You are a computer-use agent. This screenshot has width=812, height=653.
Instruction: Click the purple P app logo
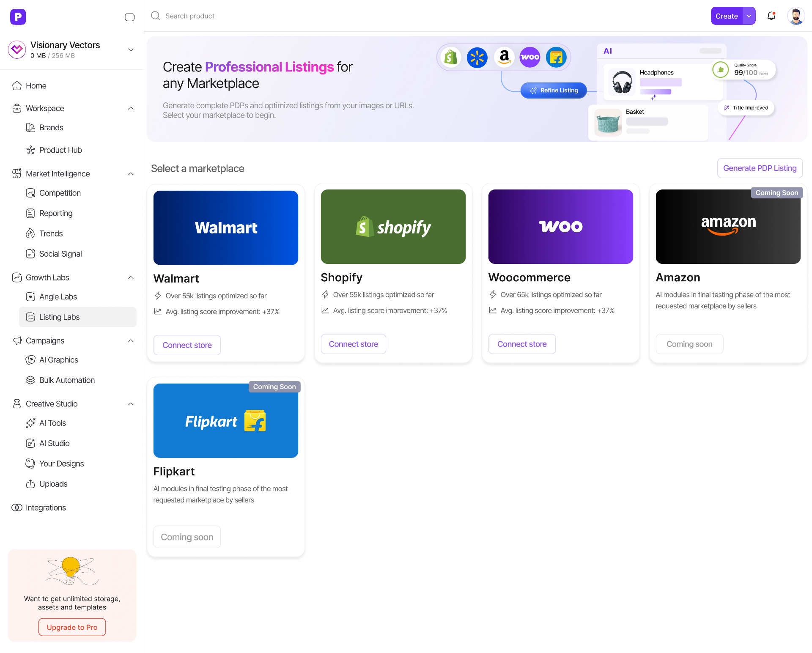18,17
